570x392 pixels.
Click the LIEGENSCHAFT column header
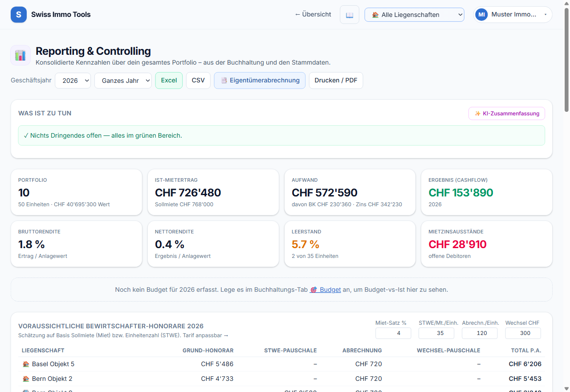point(43,351)
